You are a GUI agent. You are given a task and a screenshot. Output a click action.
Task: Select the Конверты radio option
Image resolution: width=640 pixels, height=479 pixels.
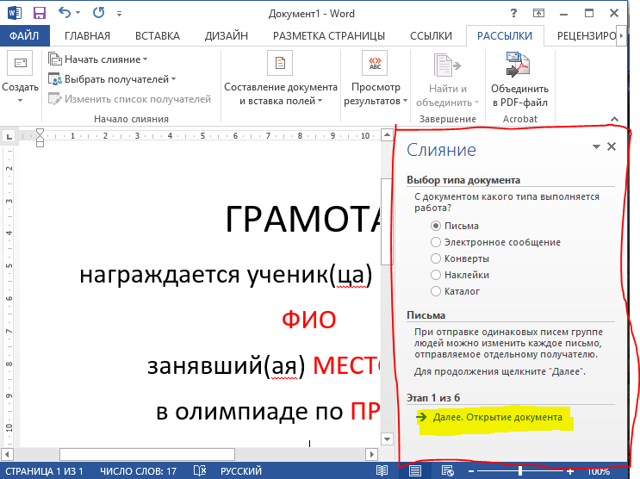click(x=435, y=258)
